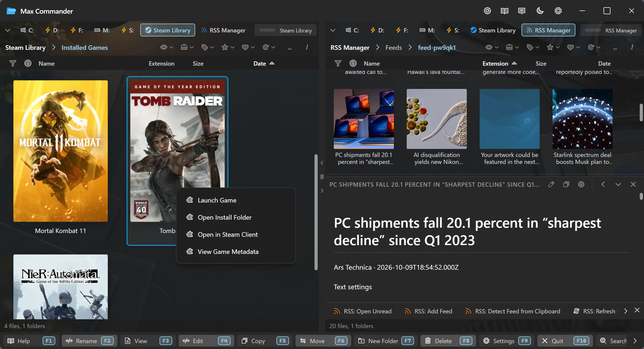This screenshot has width=644, height=349.
Task: Go to previous article in preview
Action: (603, 184)
